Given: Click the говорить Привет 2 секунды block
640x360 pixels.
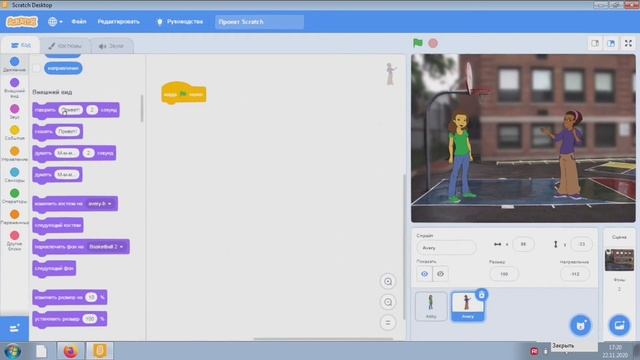Looking at the screenshot, I should point(76,110).
